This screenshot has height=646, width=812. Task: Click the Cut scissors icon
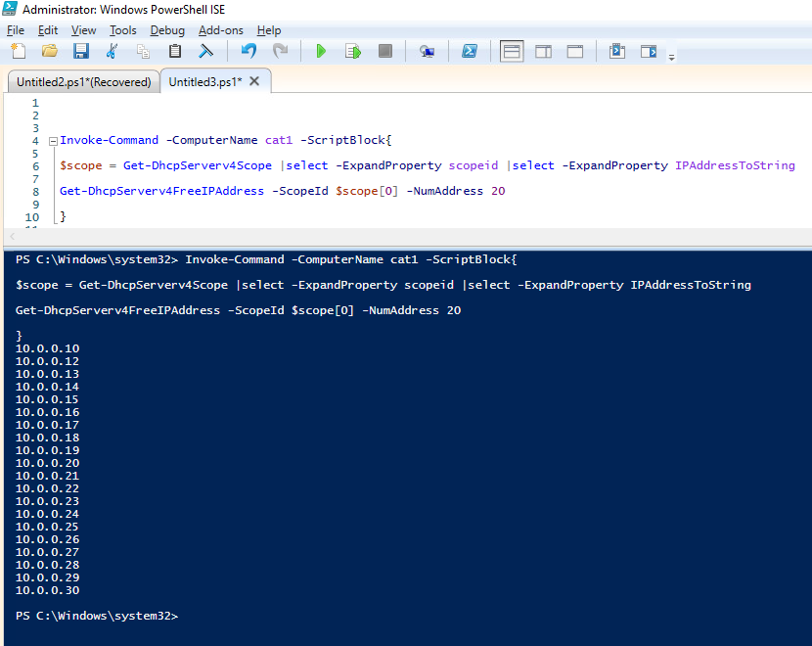point(112,51)
